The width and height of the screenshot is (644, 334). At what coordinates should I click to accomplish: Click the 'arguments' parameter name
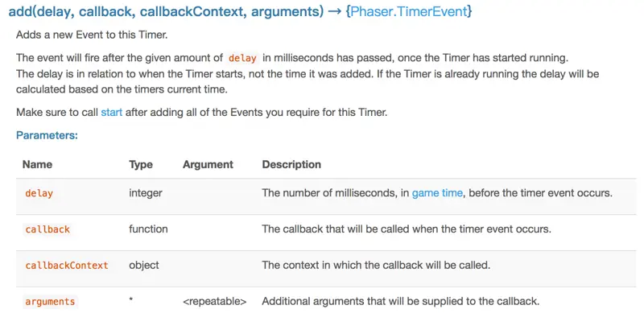pos(50,302)
